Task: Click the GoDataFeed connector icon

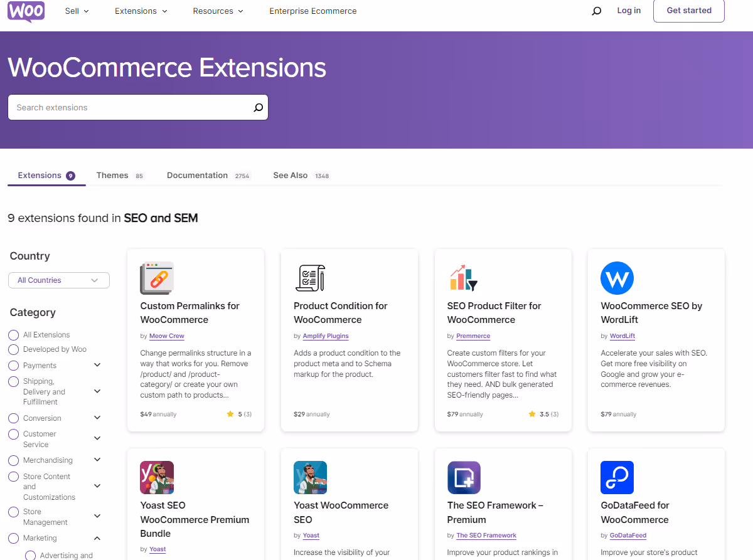Action: [617, 477]
